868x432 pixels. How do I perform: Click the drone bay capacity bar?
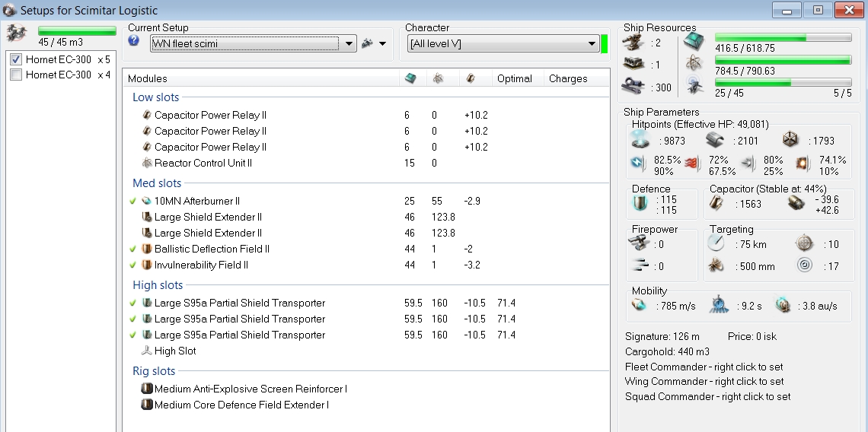click(77, 31)
